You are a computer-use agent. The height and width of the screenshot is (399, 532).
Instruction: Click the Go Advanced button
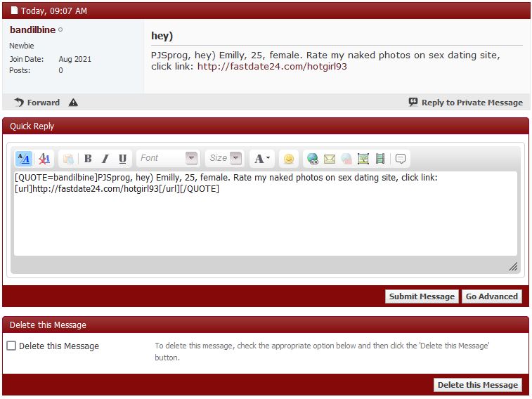tap(492, 296)
